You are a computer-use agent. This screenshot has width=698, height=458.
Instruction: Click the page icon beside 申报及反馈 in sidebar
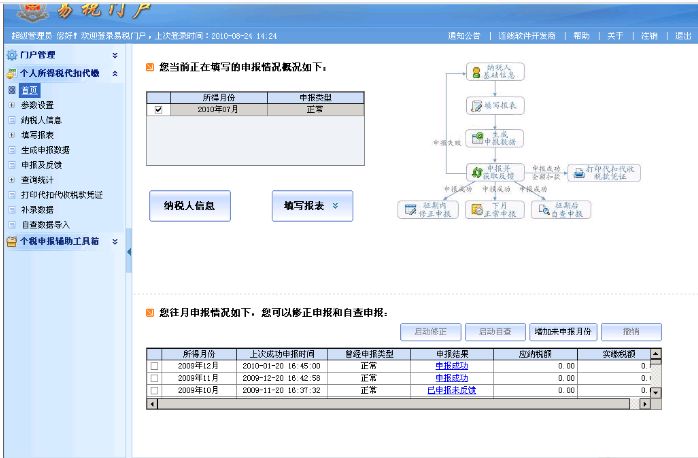12,165
